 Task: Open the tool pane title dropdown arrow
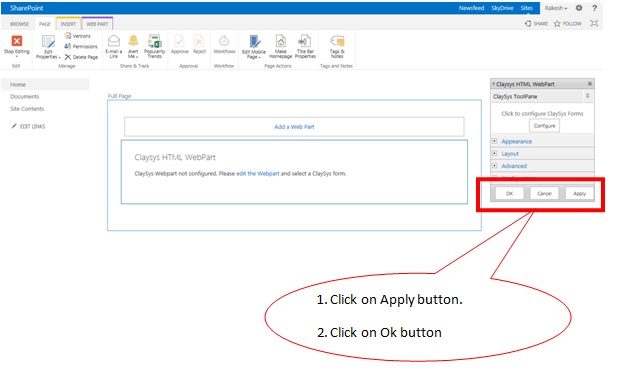[493, 84]
